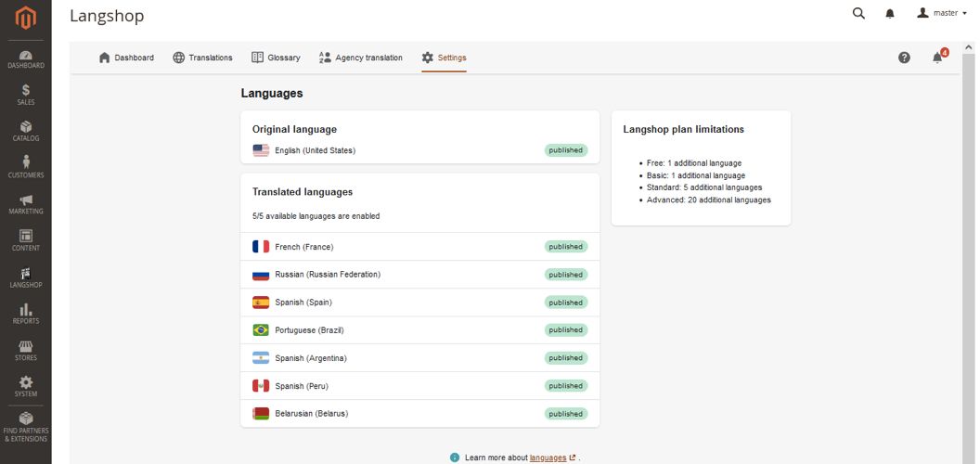
Task: Click the search magnifier icon
Action: coord(858,13)
